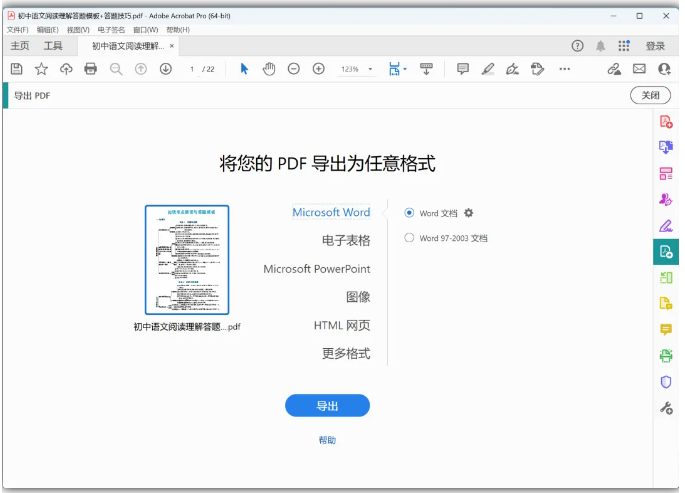The width and height of the screenshot is (685, 493).
Task: Click the blue 导出 button
Action: click(327, 406)
